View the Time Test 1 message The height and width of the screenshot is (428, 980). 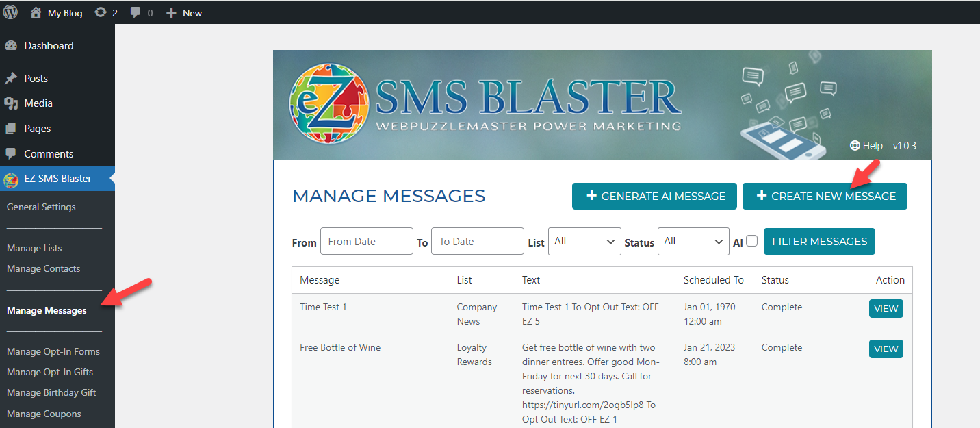[886, 308]
